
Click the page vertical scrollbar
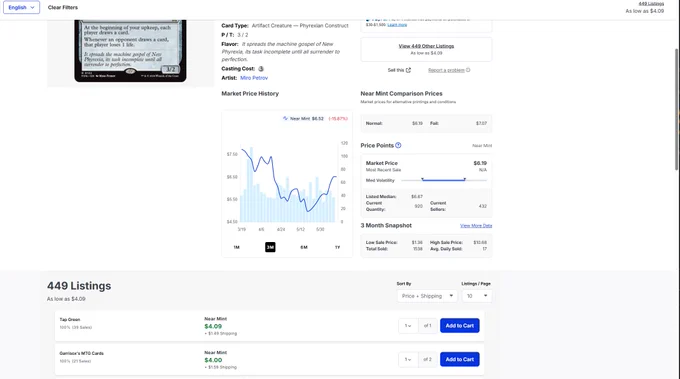677,109
